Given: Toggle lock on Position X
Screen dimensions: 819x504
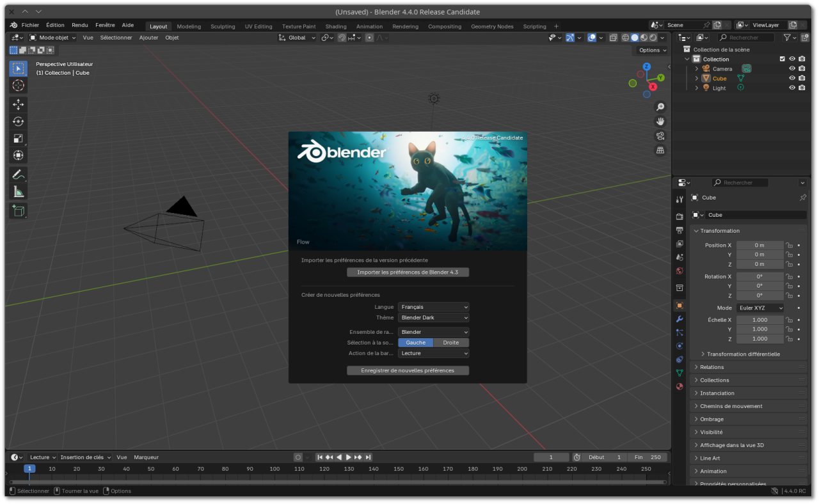Looking at the screenshot, I should (x=789, y=245).
